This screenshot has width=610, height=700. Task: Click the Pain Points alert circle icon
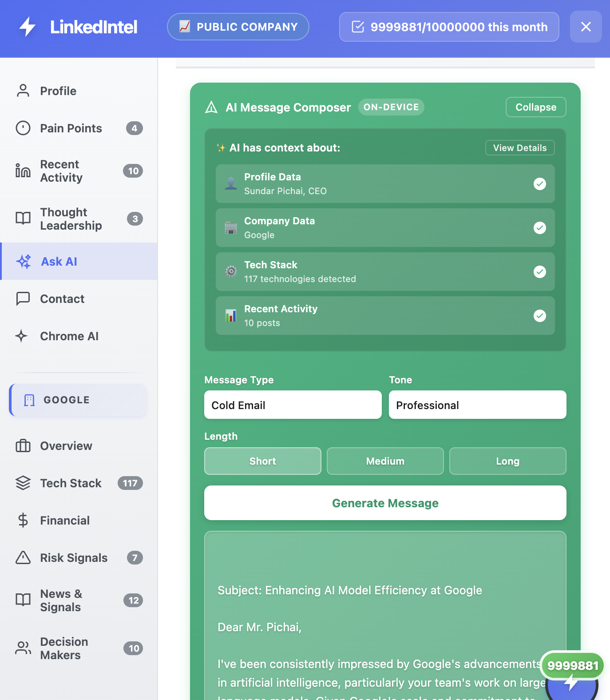point(23,128)
